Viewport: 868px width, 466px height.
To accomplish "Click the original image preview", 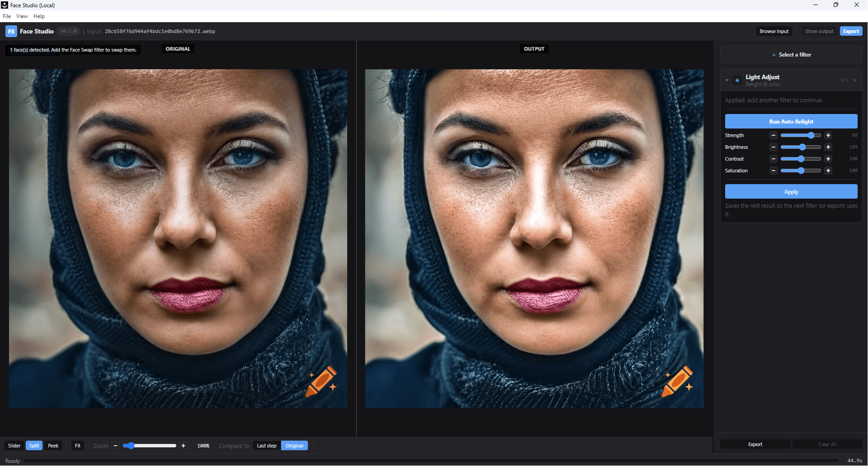I will coord(178,238).
